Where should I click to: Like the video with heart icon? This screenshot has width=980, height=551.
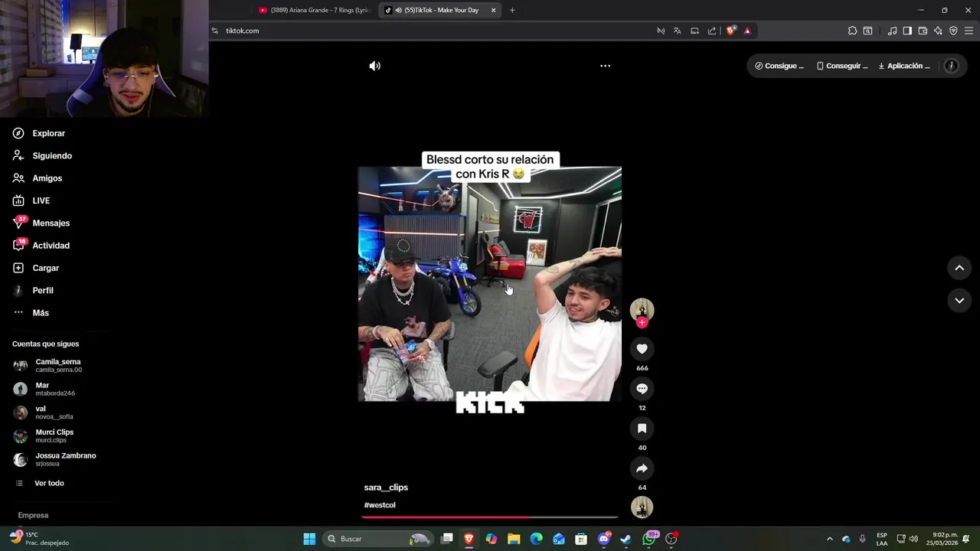[642, 349]
